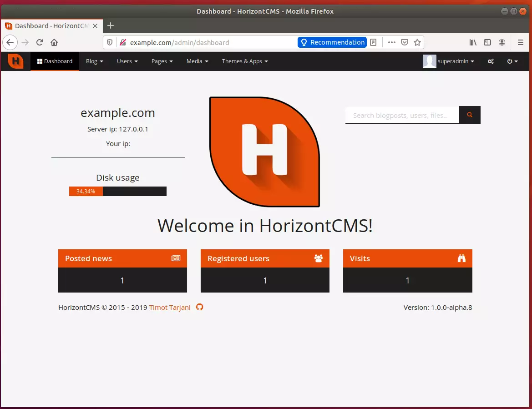Open the Visits card header
Image resolution: width=532 pixels, height=409 pixels.
coord(407,258)
